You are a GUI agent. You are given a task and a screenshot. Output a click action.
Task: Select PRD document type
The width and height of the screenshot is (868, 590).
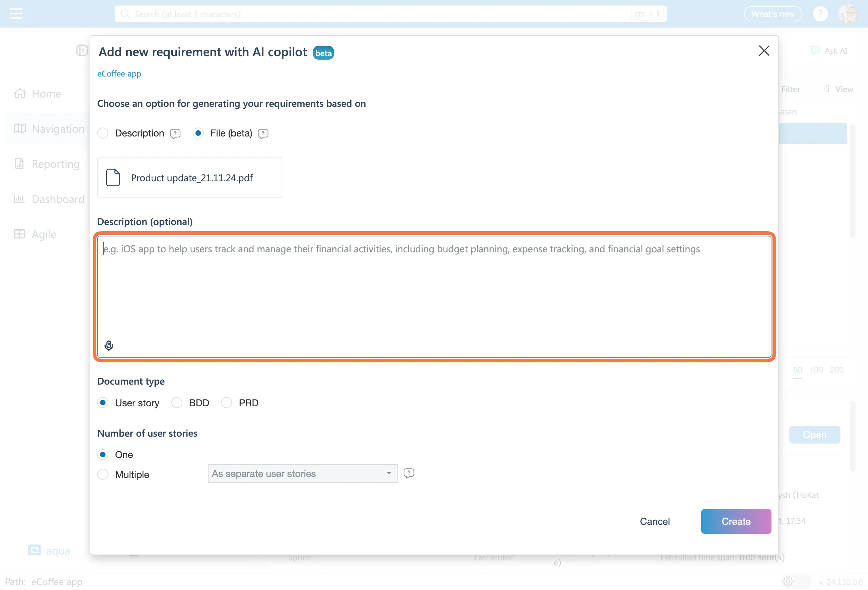[x=226, y=403]
